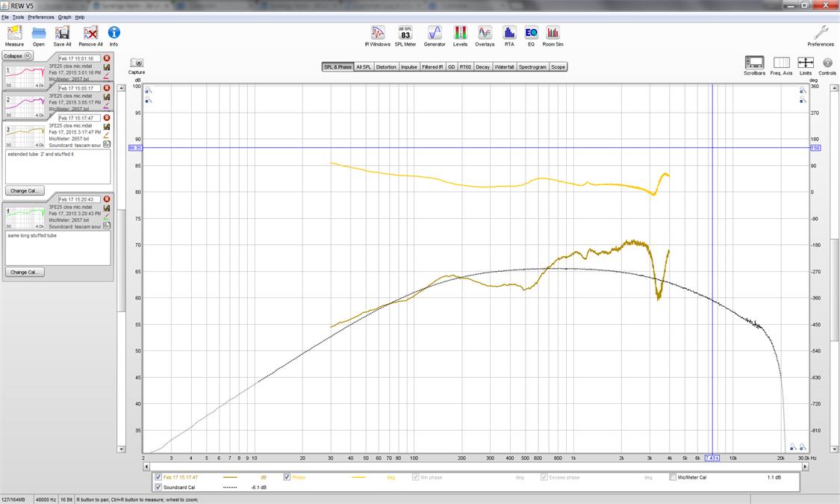Switch to the Spectrogram tab
Viewport: 840px width, 504px height.
tap(532, 67)
